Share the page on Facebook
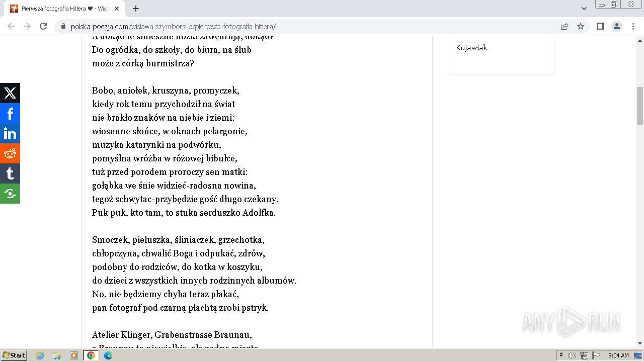 coord(10,113)
